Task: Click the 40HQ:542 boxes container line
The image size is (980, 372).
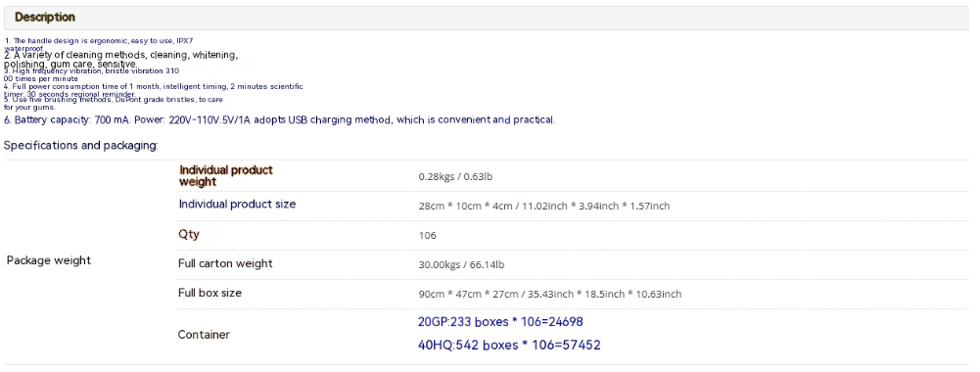Action: coord(509,346)
